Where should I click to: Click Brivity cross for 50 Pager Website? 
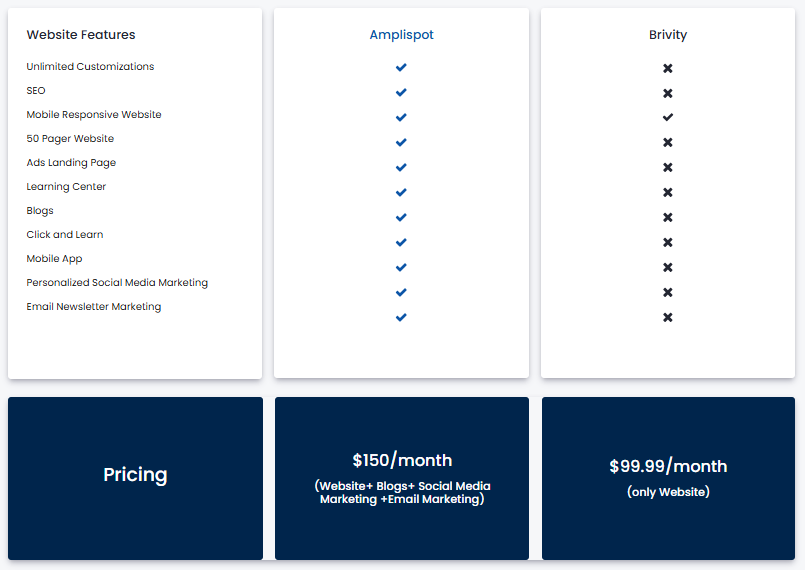click(x=667, y=142)
